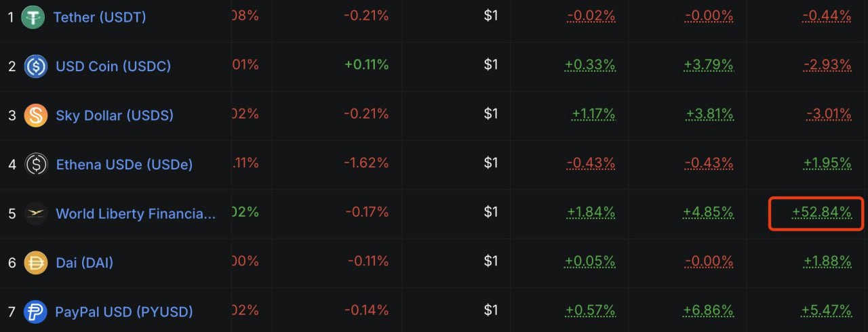Open the Sky Dollar (USDS) page
Screen dimensions: 868x332
[x=114, y=115]
